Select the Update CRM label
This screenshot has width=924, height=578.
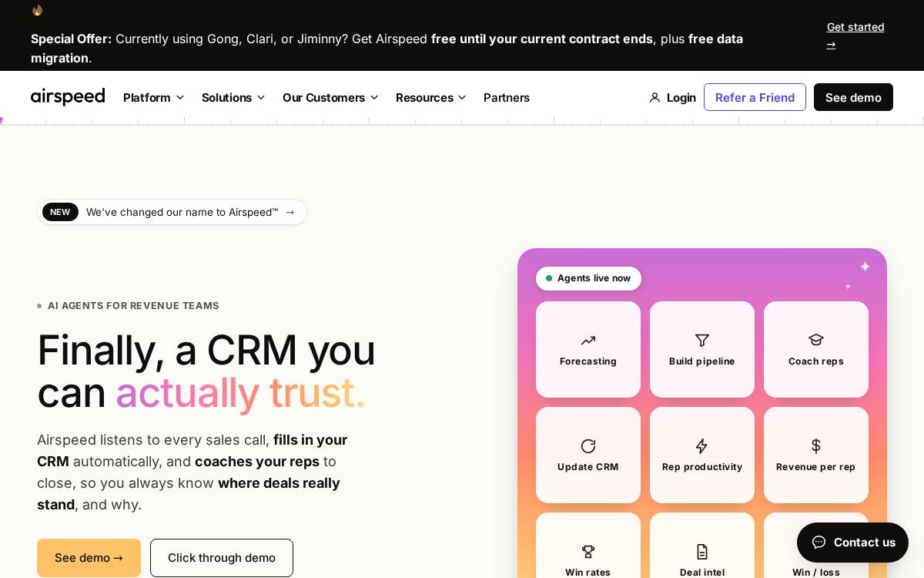pos(588,467)
